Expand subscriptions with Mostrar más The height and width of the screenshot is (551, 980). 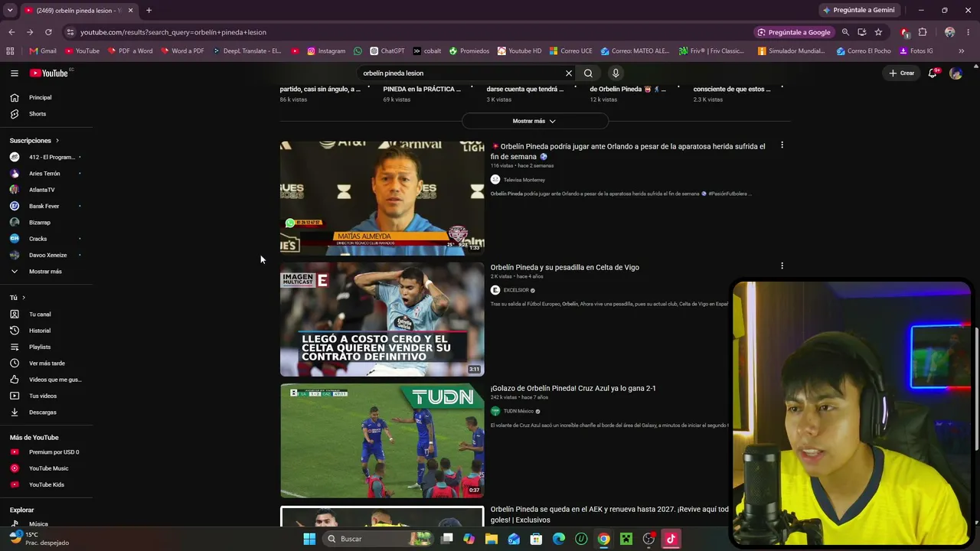coord(46,272)
